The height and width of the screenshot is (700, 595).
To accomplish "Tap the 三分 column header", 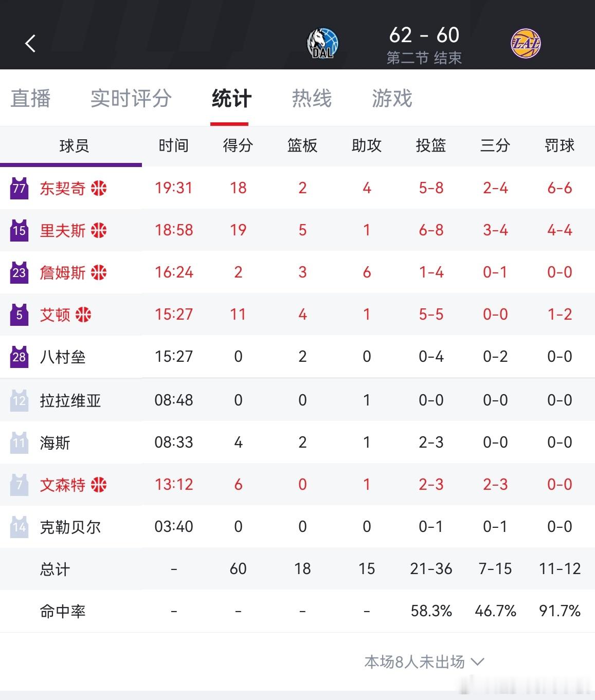I will click(495, 145).
